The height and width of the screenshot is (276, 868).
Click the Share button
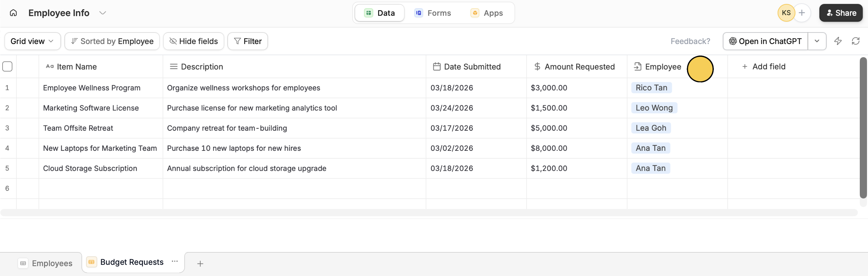(841, 13)
